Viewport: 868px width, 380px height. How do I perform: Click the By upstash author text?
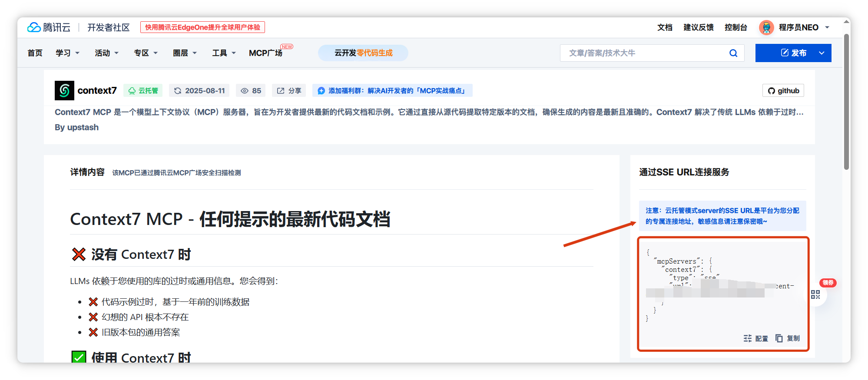(x=76, y=127)
